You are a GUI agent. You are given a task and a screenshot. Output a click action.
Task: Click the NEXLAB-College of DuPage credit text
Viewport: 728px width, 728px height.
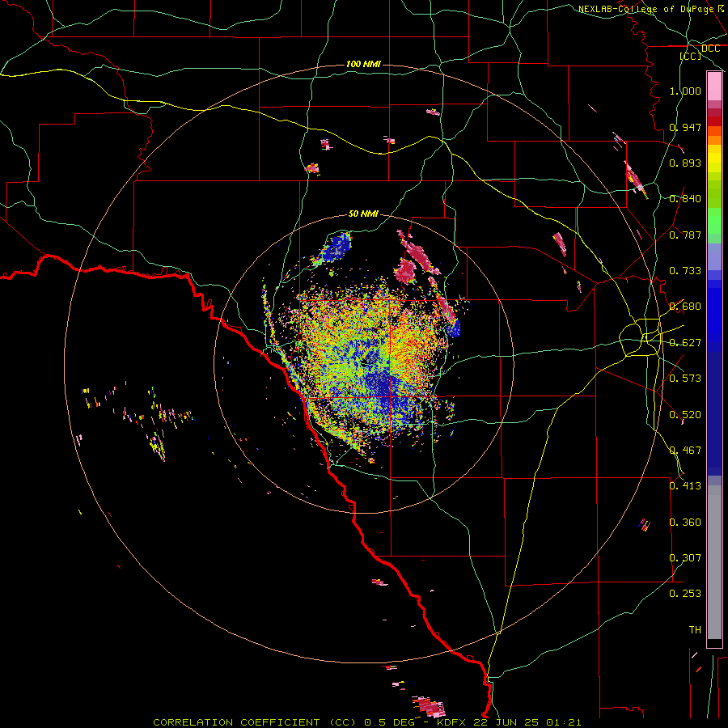pos(645,8)
